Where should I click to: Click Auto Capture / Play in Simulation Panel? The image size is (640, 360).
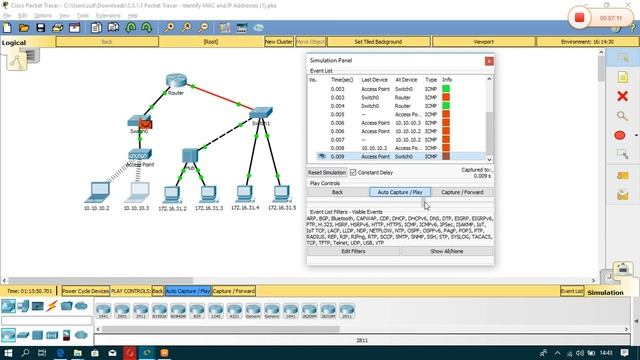[400, 192]
